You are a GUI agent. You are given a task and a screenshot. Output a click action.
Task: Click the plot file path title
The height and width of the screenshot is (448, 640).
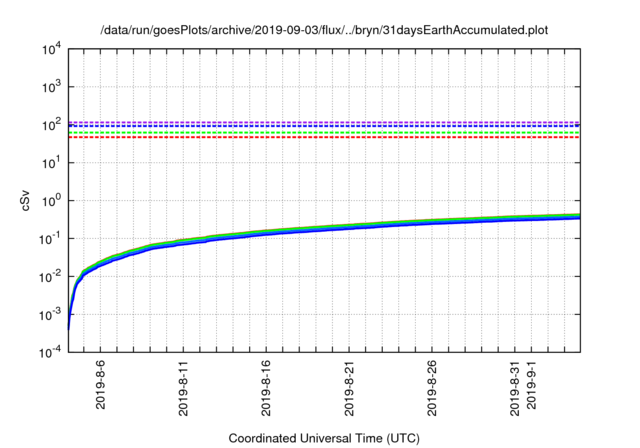pyautogui.click(x=324, y=30)
